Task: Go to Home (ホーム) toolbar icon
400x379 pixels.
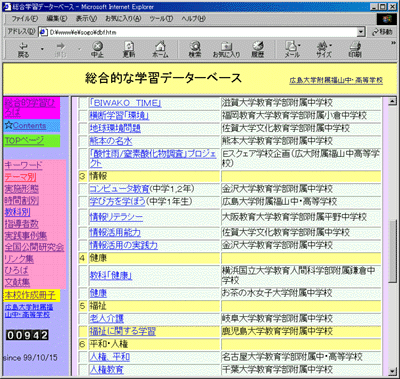Action: (x=160, y=50)
